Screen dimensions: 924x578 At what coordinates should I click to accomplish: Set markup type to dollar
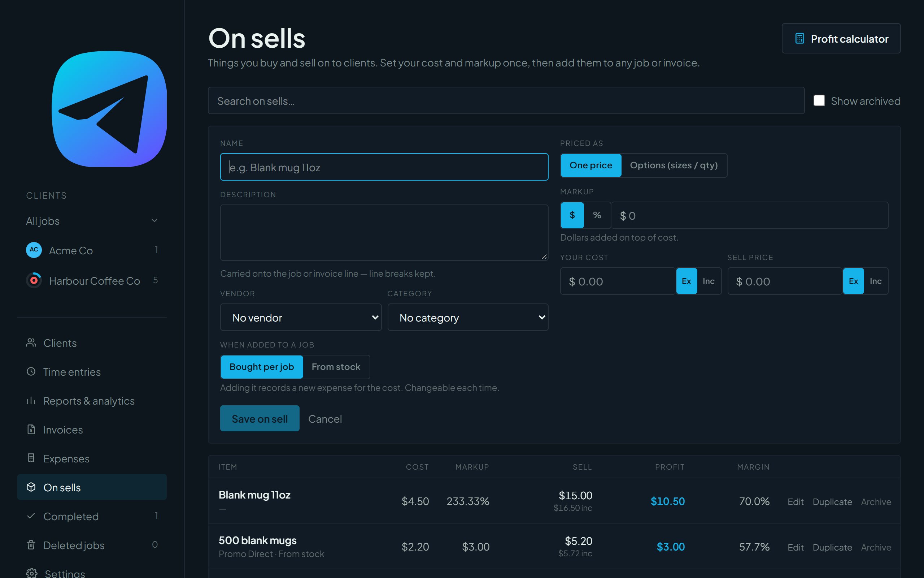click(572, 215)
